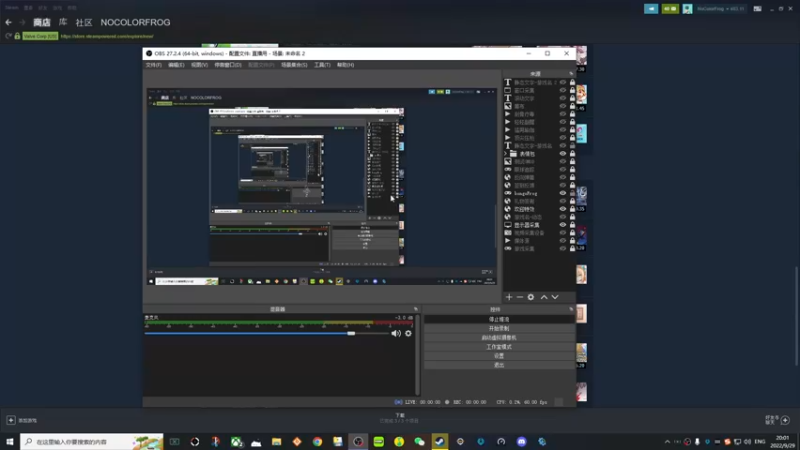Open OBS 设置 settings button
Image resolution: width=800 pixels, height=450 pixels.
(499, 356)
